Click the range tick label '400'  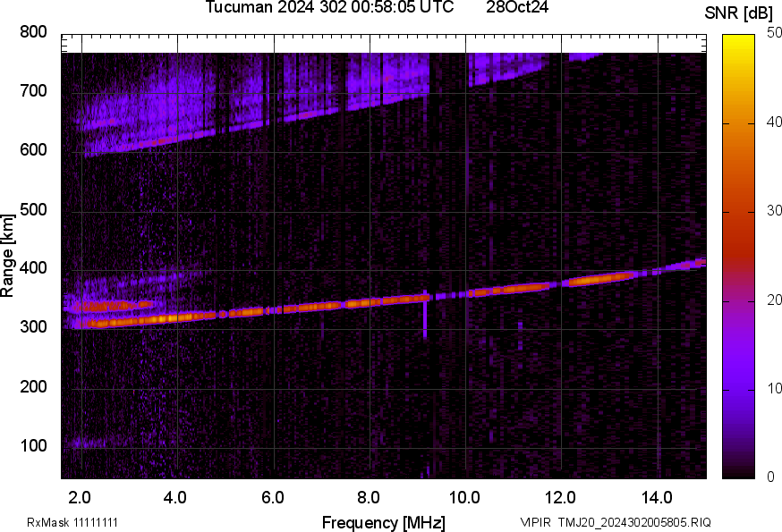pos(33,268)
